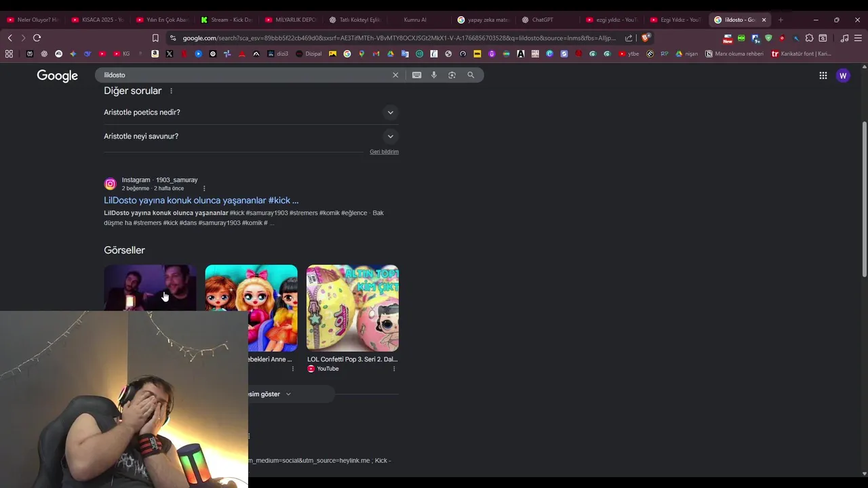Viewport: 868px width, 488px height.
Task: Click the Instagram source icon of the result
Action: click(x=111, y=184)
